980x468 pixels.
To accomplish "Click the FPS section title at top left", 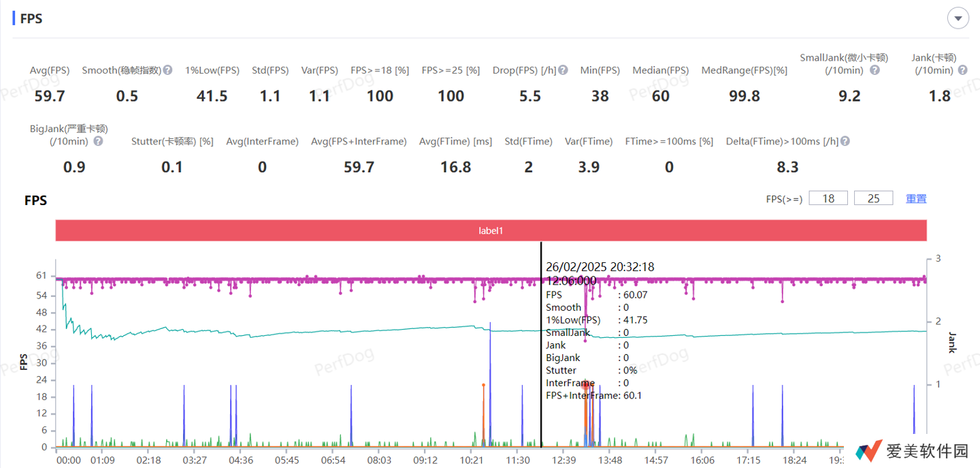I will (31, 18).
